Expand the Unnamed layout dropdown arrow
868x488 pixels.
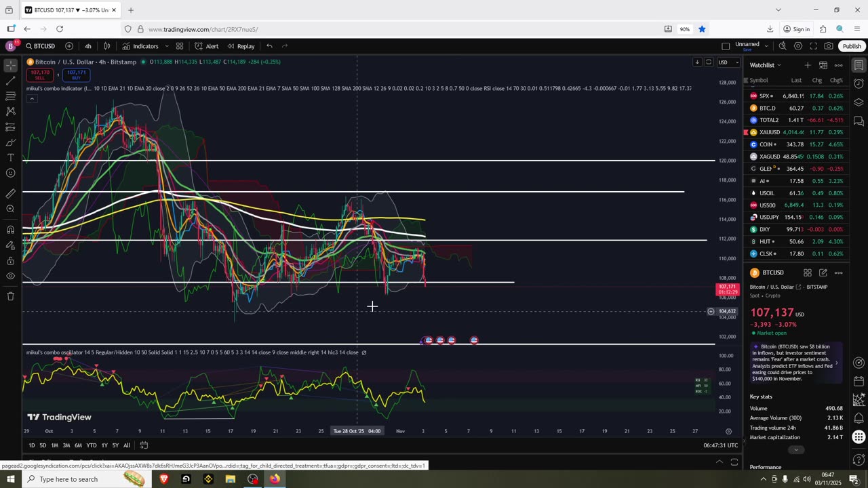(x=766, y=46)
